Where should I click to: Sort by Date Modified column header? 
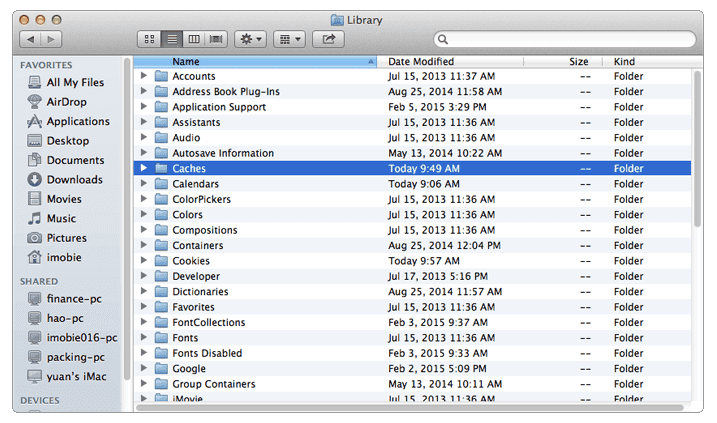click(450, 62)
